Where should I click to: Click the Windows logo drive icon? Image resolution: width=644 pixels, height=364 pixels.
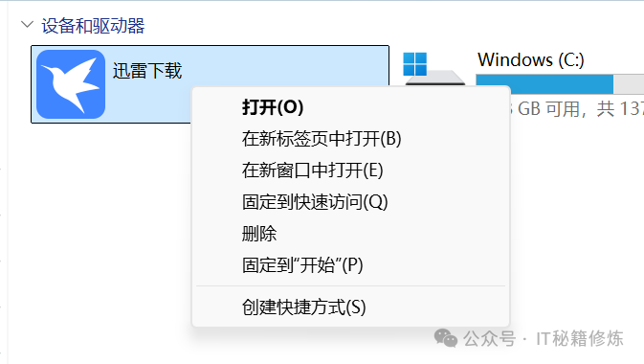(x=415, y=64)
